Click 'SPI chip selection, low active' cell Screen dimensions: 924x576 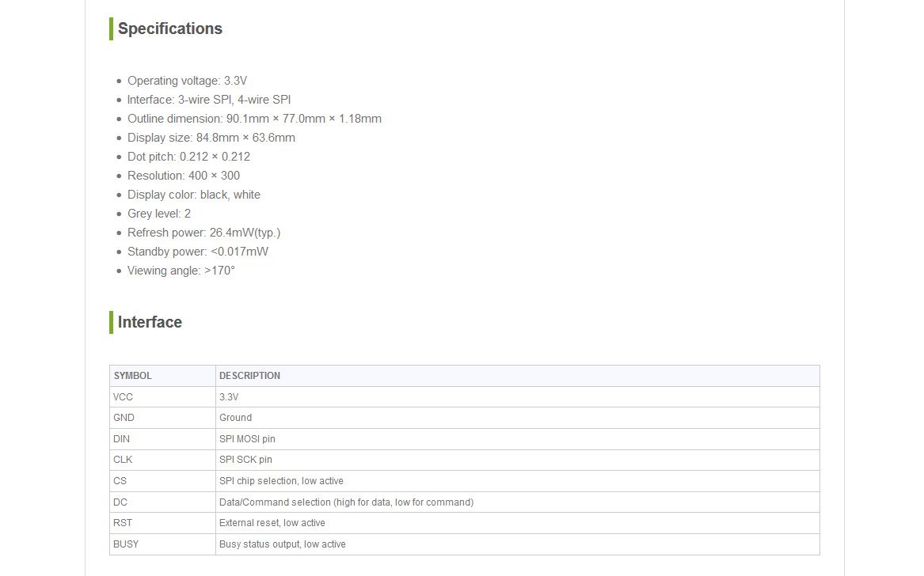coord(517,480)
